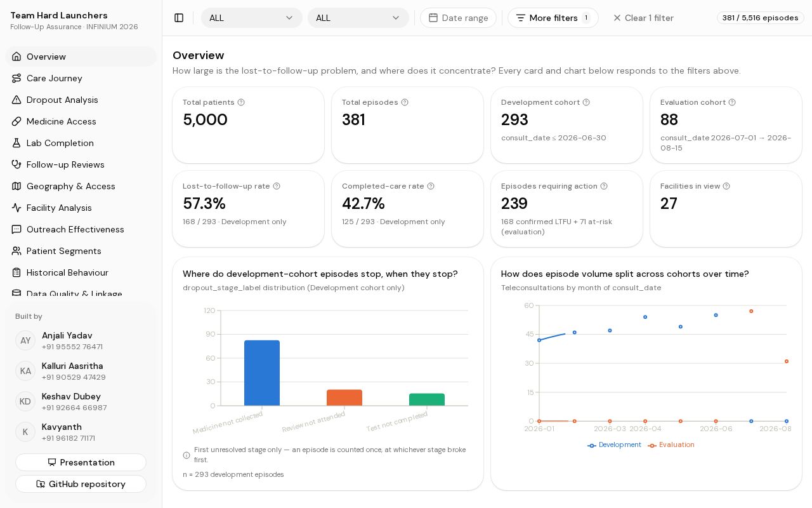The width and height of the screenshot is (812, 508).
Task: Click the AY avatar for Anjali Yadav
Action: 25,340
